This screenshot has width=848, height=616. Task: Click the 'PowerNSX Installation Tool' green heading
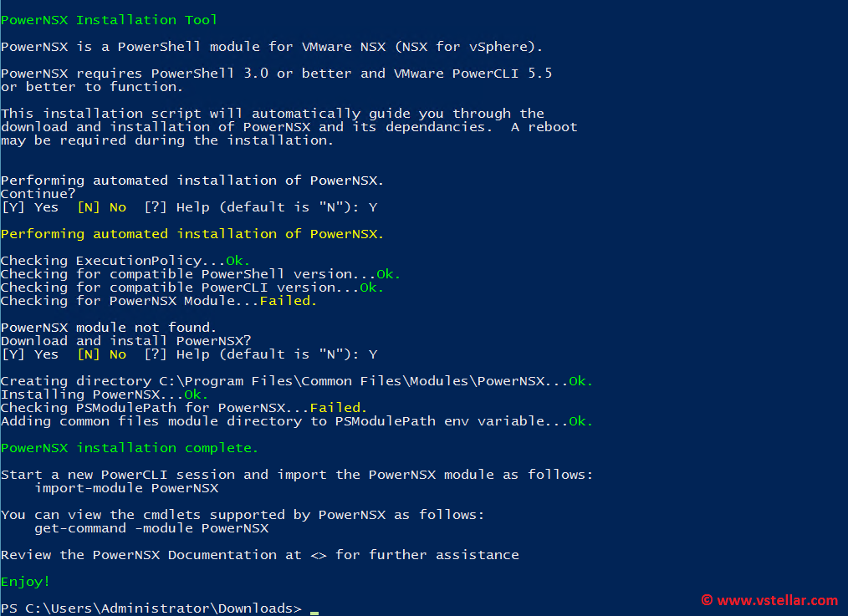pos(109,20)
